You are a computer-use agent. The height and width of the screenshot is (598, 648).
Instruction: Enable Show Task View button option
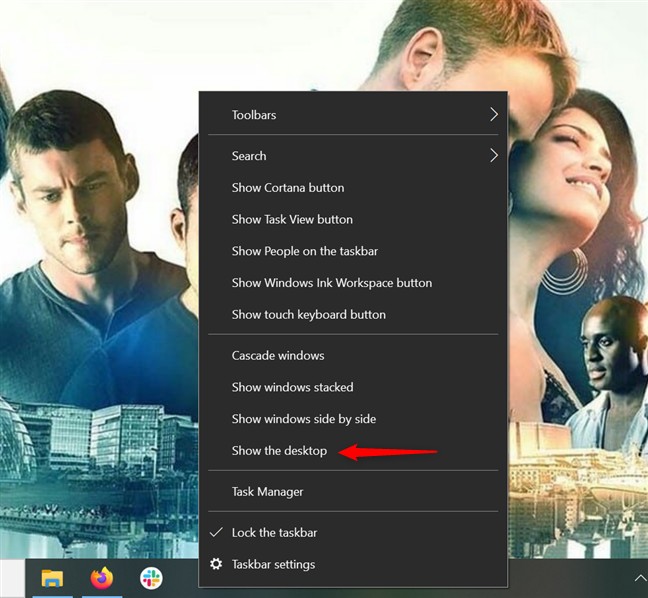pos(292,219)
